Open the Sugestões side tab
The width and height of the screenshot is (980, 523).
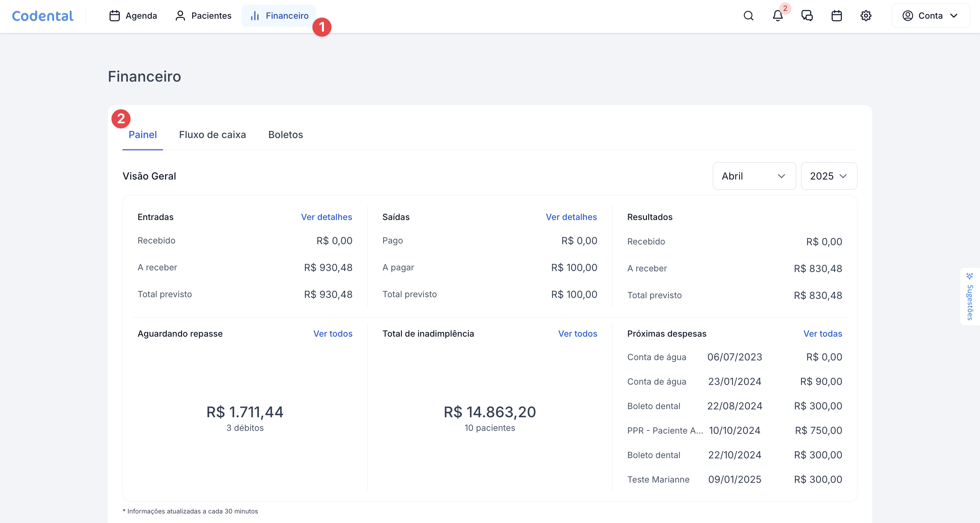pyautogui.click(x=970, y=297)
